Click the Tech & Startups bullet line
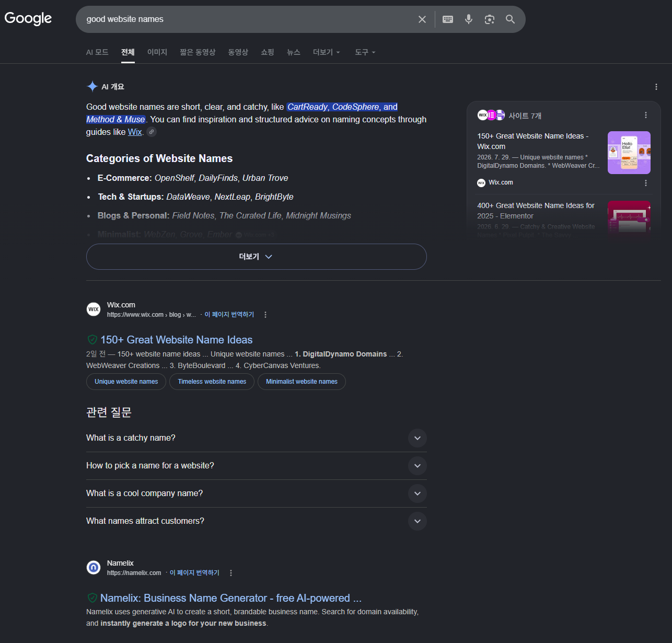Image resolution: width=672 pixels, height=643 pixels. tap(195, 197)
